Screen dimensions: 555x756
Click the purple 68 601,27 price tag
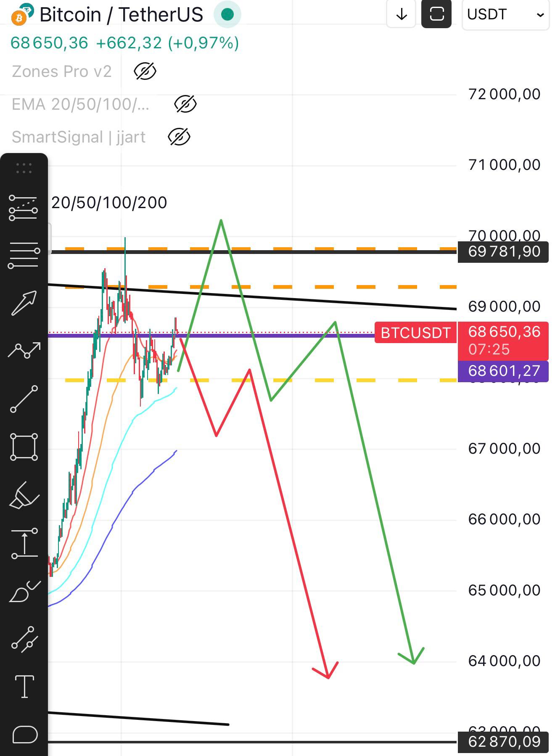click(x=503, y=371)
